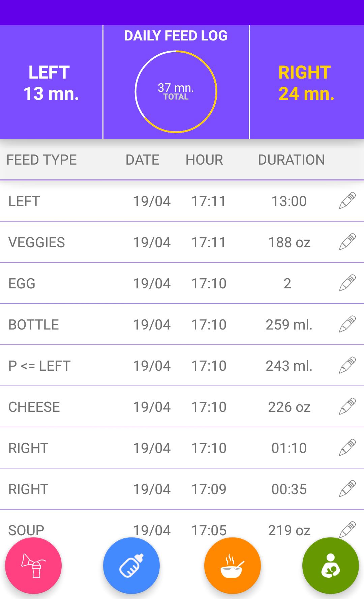Tap the green breastfeeding button
This screenshot has width=364, height=599.
tap(331, 566)
